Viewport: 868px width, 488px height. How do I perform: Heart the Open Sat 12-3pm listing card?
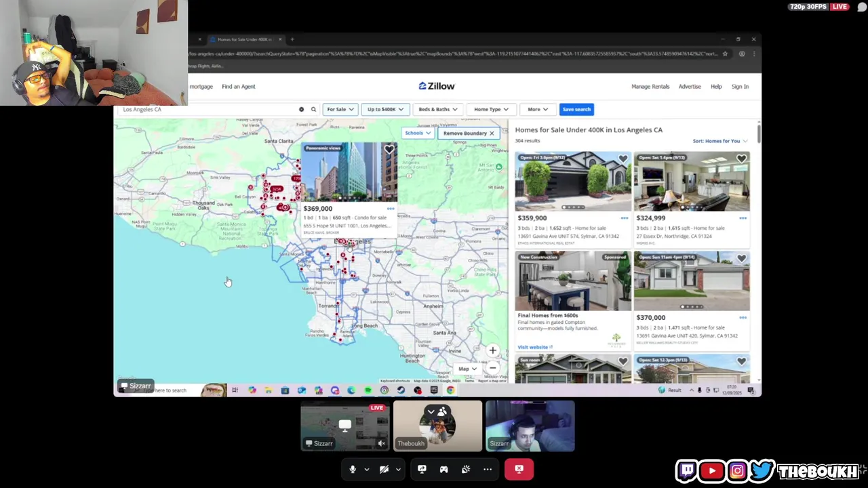pos(741,362)
